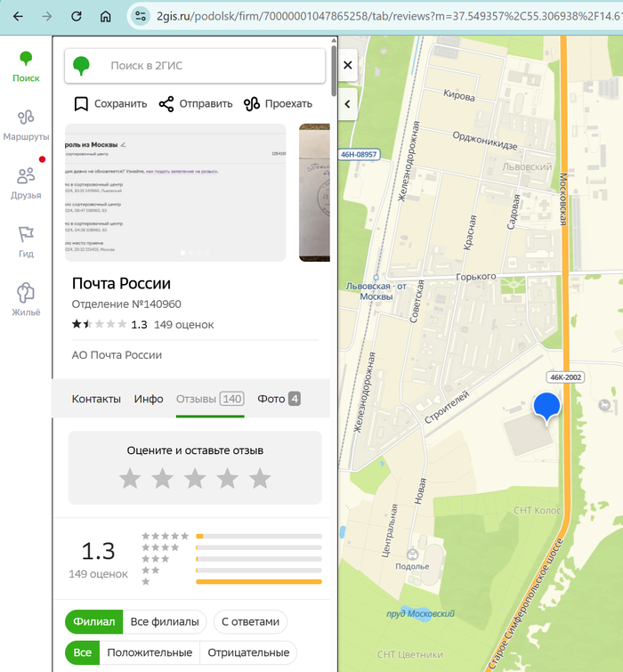The height and width of the screenshot is (672, 623).
Task: Open Маршруты in the left sidebar
Action: point(26,125)
